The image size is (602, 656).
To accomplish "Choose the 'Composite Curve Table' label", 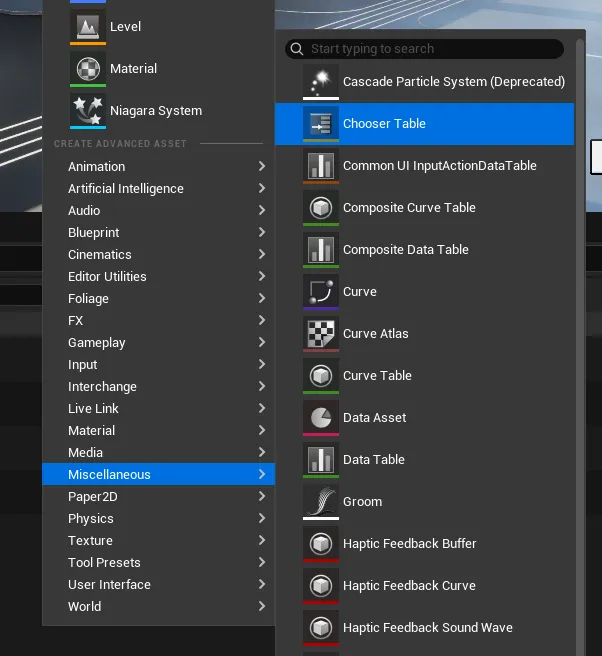I will click(x=409, y=208).
